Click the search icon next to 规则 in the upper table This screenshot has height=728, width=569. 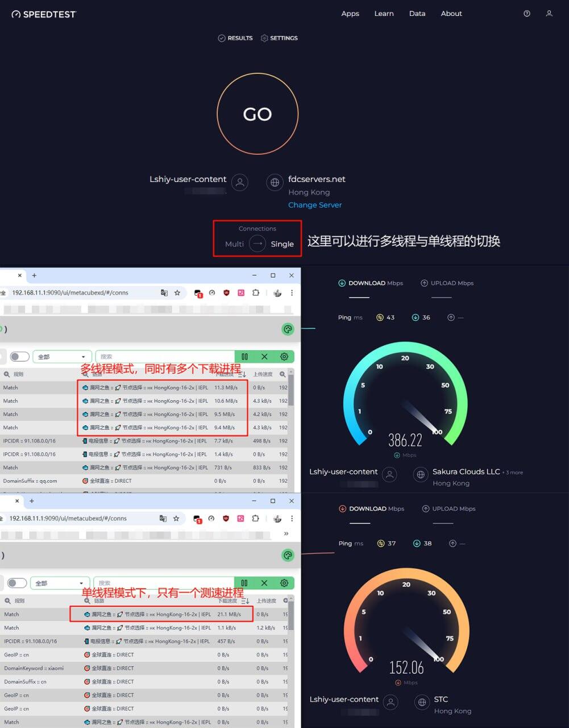pyautogui.click(x=7, y=374)
